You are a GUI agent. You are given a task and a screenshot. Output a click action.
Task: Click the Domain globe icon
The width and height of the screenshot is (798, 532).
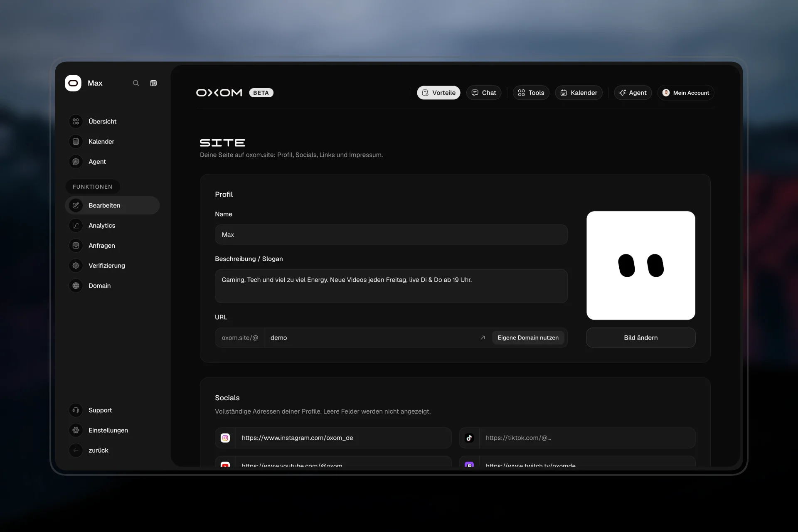tap(76, 286)
